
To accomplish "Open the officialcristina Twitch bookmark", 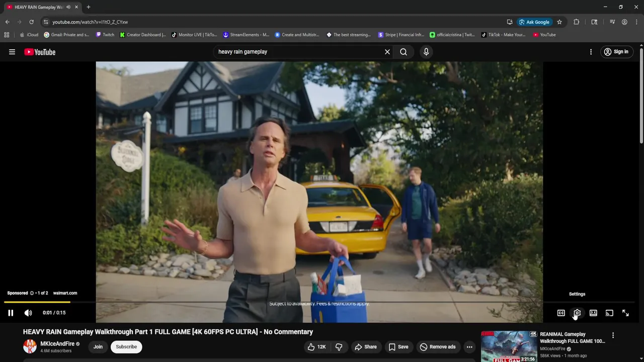I will click(452, 35).
